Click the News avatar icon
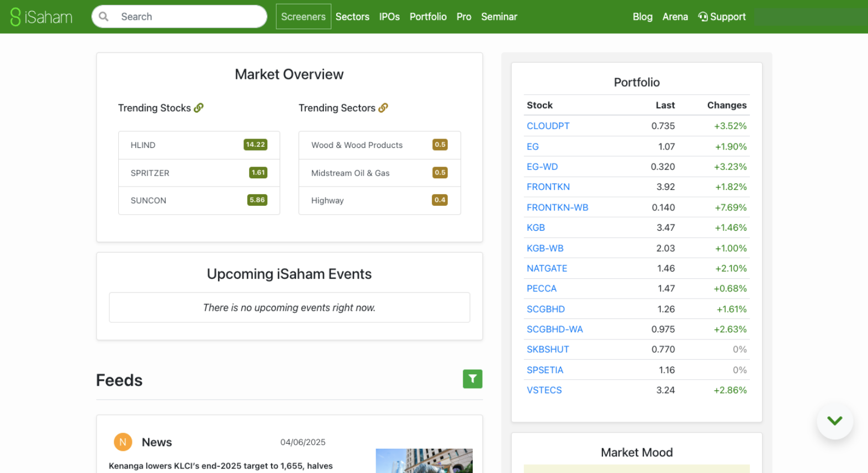868x473 pixels. pyautogui.click(x=123, y=442)
